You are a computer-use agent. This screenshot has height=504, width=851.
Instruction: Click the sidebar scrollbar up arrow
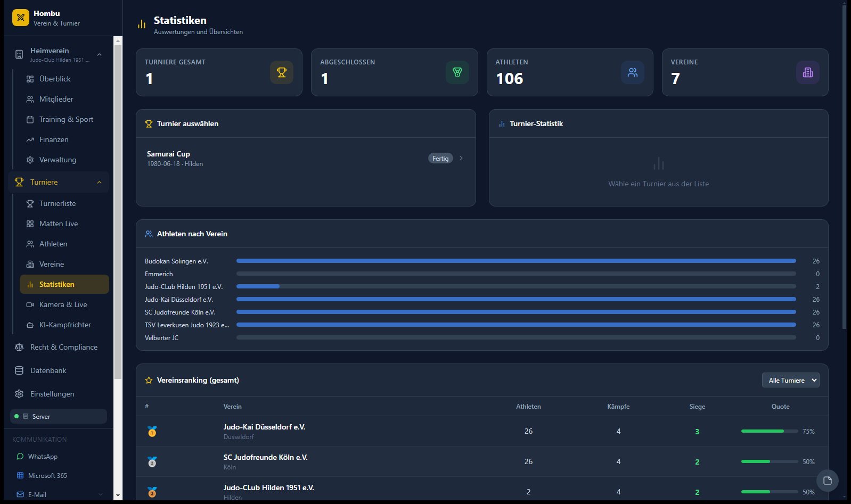(118, 40)
